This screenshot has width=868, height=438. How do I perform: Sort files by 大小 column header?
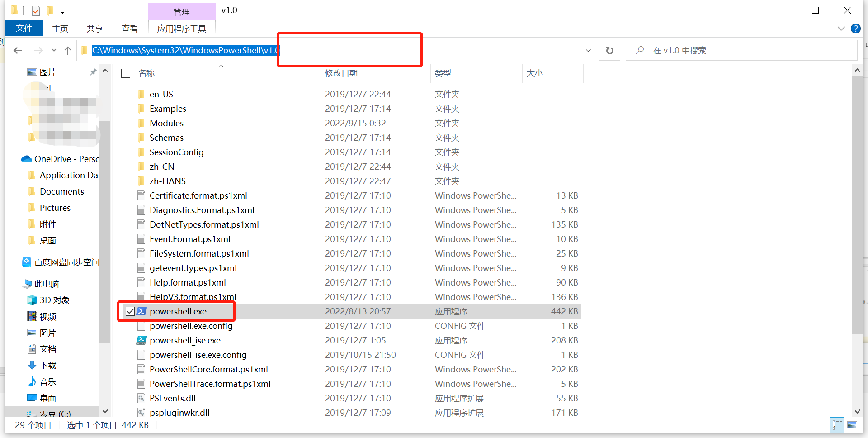pos(534,73)
